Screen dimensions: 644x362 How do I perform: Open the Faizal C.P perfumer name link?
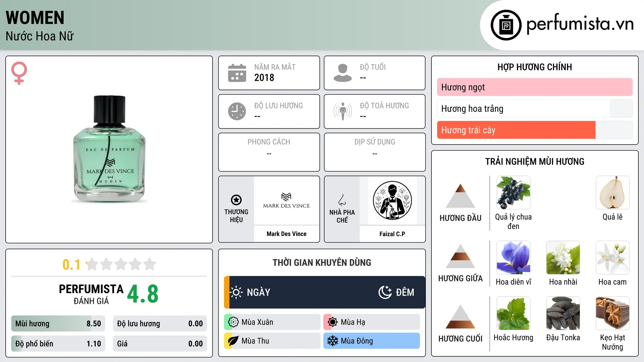[392, 234]
